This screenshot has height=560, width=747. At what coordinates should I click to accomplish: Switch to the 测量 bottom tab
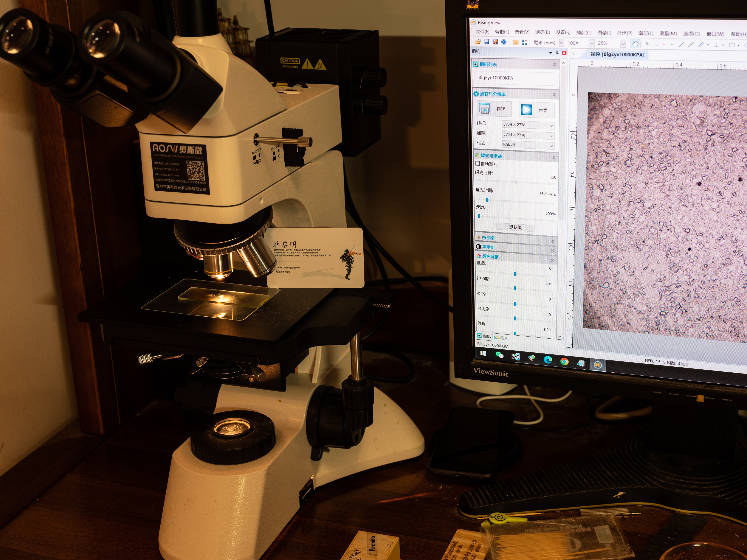click(501, 337)
